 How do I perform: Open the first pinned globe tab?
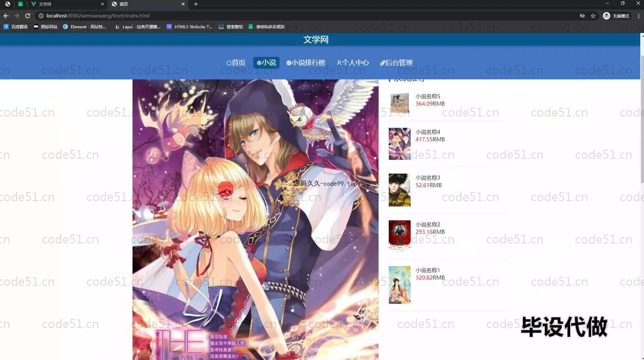[7, 4]
